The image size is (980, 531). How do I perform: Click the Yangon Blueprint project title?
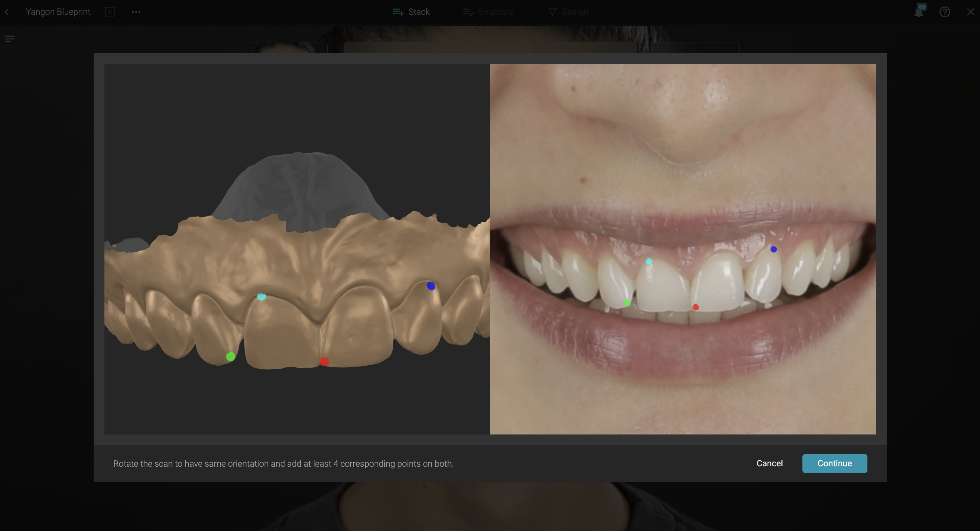(x=58, y=12)
